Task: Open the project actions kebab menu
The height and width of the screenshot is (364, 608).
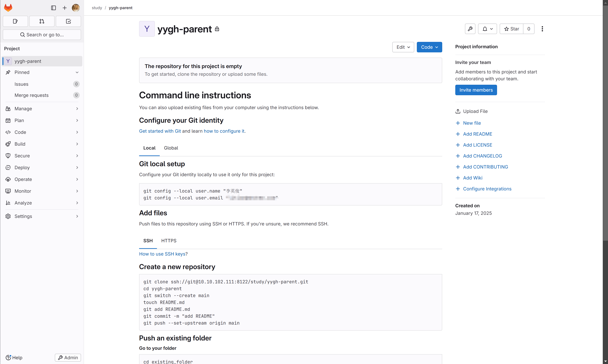Action: [x=542, y=29]
